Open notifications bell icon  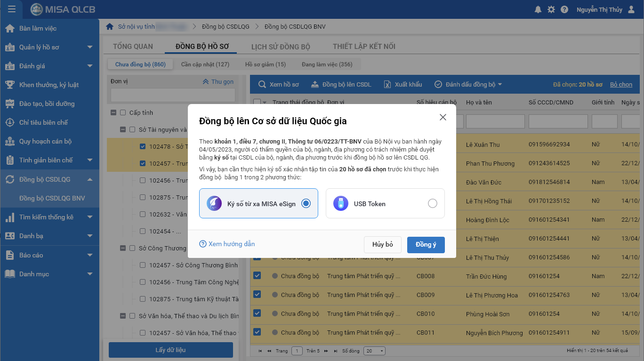pos(538,9)
